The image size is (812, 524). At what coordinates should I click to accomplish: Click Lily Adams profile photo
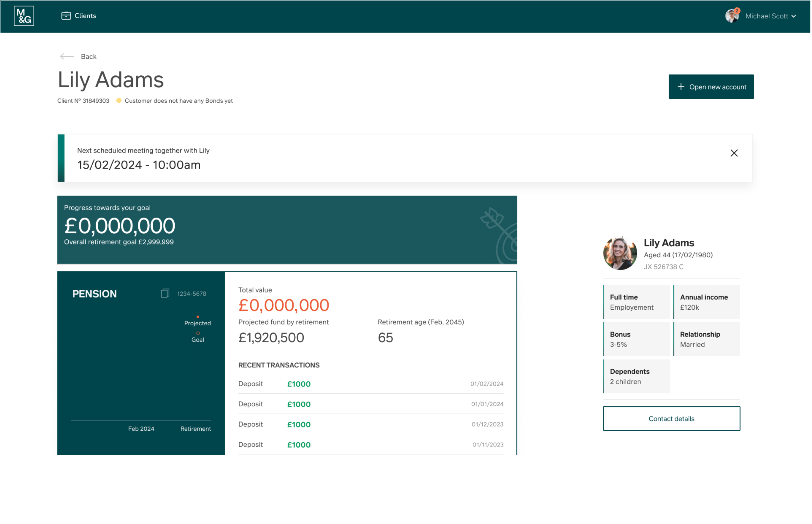pos(621,253)
